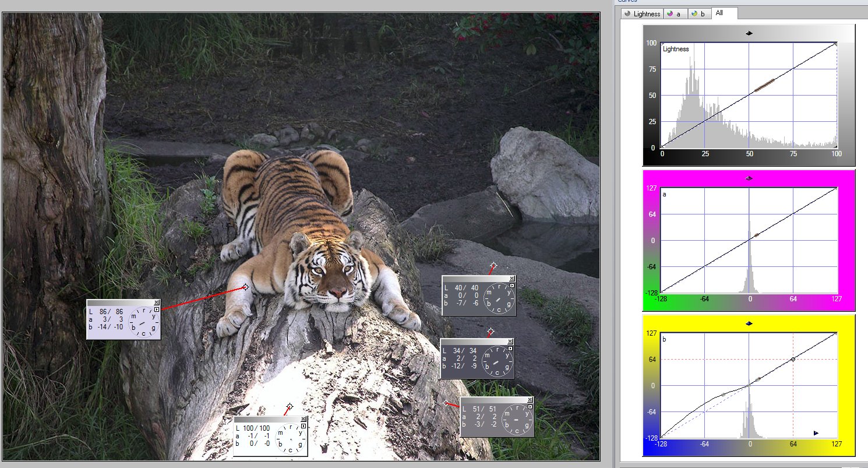868x468 pixels.
Task: Close the sample readout showing L 86/86
Action: [157, 302]
